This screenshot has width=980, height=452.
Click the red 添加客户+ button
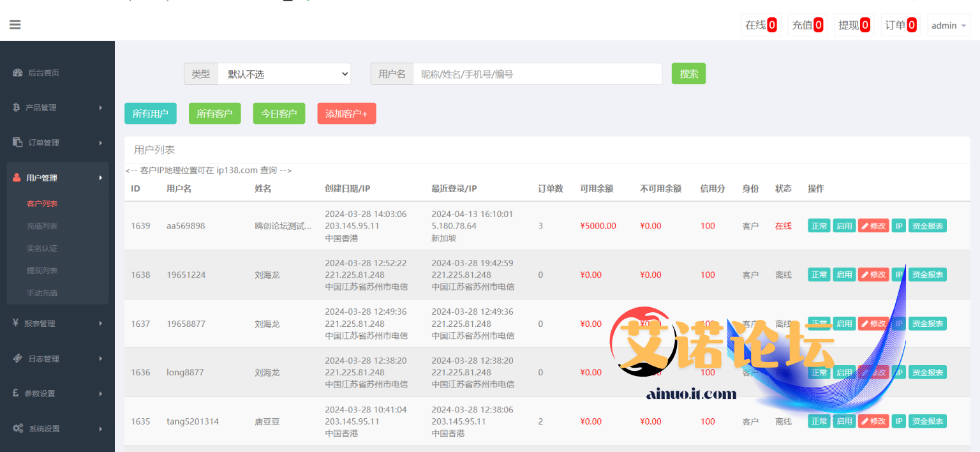pyautogui.click(x=346, y=114)
